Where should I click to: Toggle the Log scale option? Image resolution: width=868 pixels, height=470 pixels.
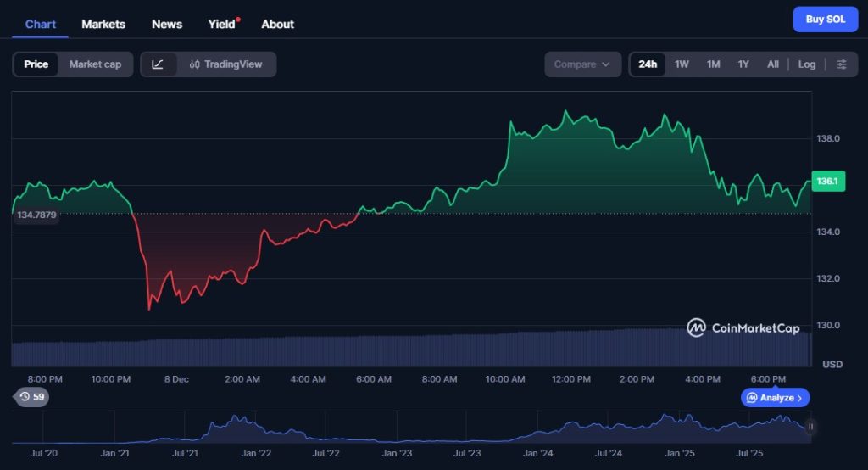tap(807, 64)
